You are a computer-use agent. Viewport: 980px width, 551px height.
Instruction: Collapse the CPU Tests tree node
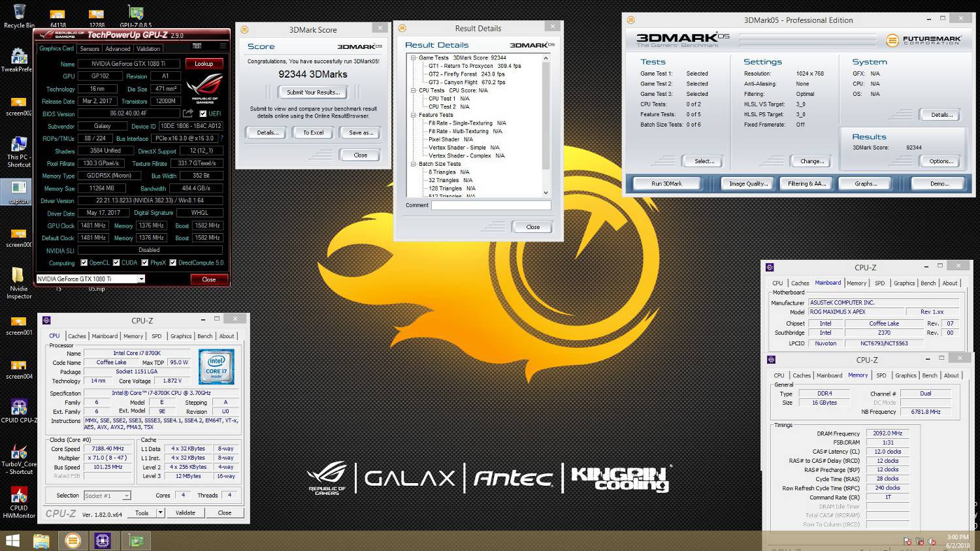pyautogui.click(x=414, y=90)
